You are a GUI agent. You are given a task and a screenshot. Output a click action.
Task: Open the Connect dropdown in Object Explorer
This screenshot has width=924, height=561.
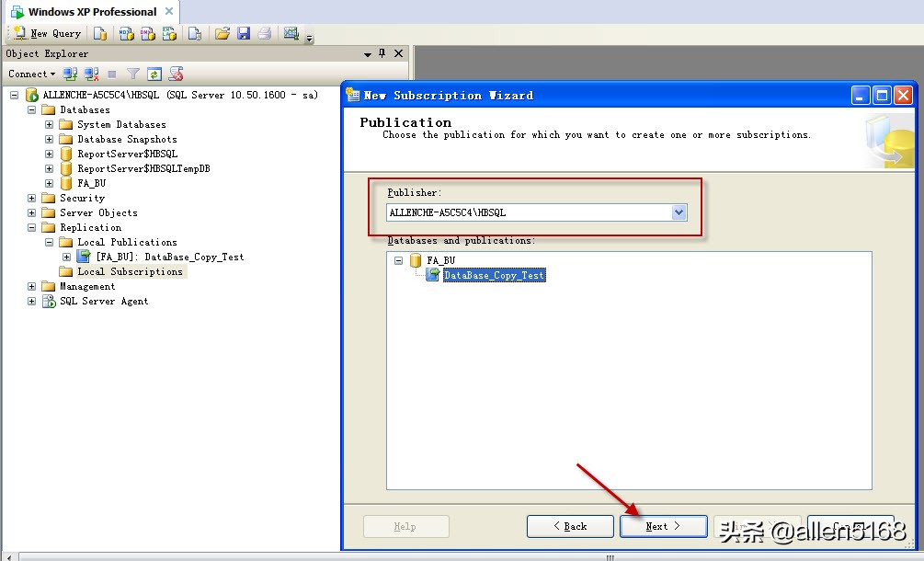[x=32, y=74]
